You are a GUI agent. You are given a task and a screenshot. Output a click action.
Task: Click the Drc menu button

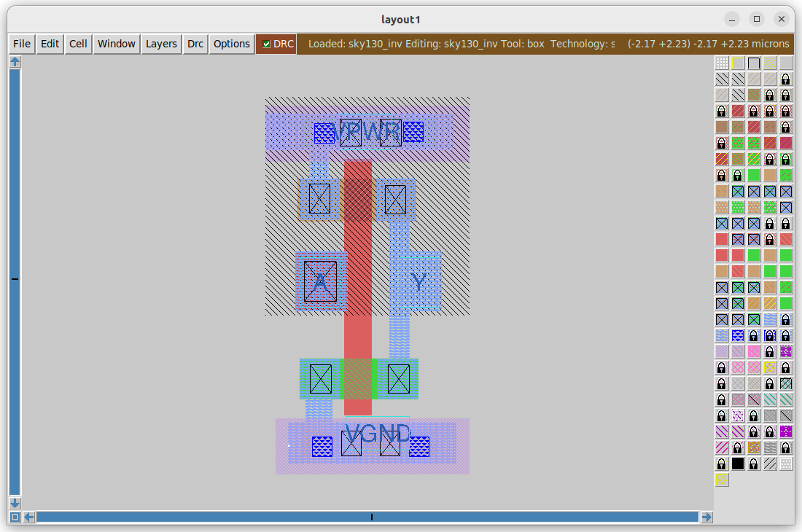pyautogui.click(x=195, y=44)
